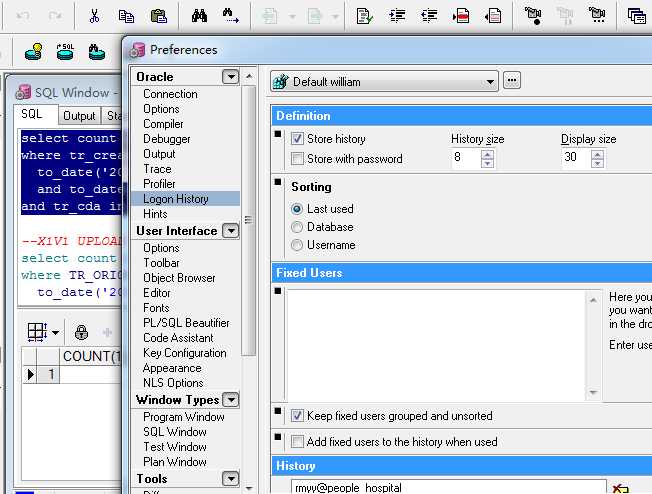Open Key Configuration preferences page
This screenshot has height=494, width=652.
[x=185, y=353]
